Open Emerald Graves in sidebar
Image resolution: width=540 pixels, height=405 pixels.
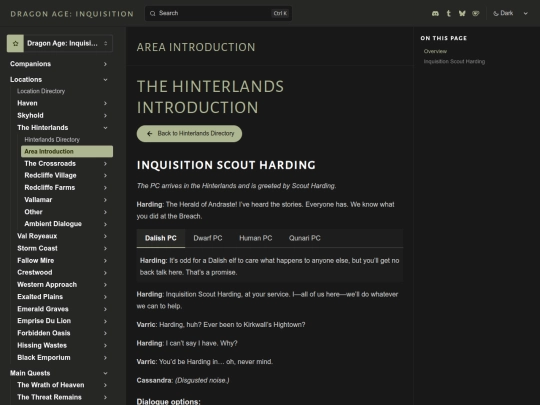(43, 309)
